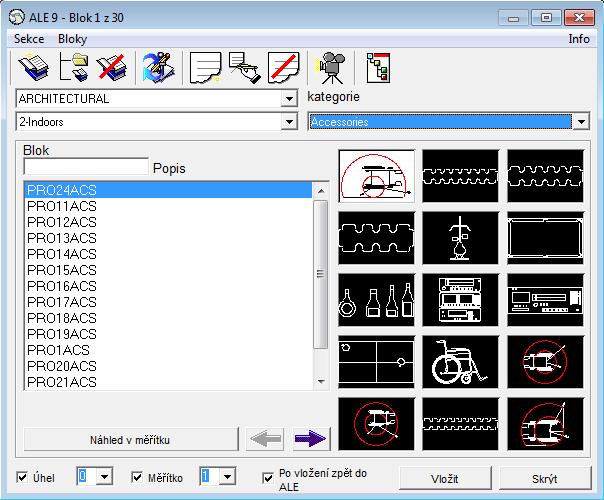Click the edit-with-pencil wizard icon
Screen dimensions: 604x500
pyautogui.click(x=158, y=68)
